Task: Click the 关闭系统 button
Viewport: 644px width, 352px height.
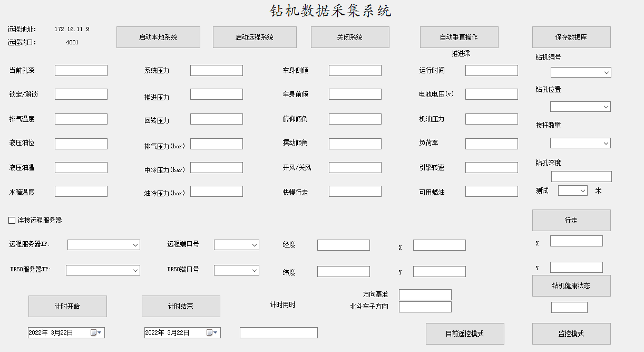Action: coord(350,37)
